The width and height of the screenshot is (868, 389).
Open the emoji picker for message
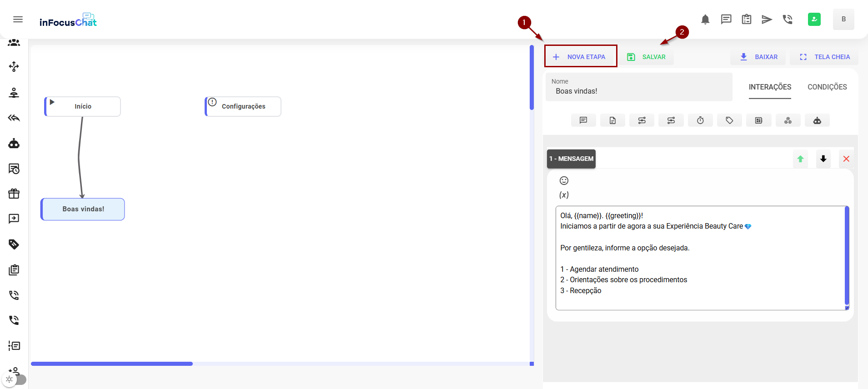click(564, 180)
